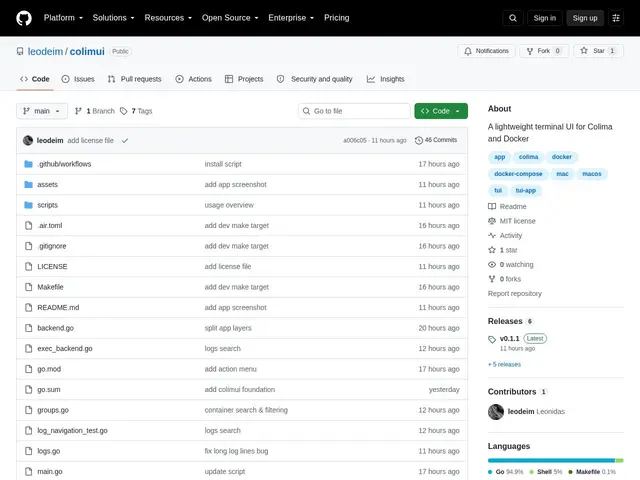Click the branch icon next to 1 Branch
Viewport: 640px width, 480px height.
pyautogui.click(x=78, y=111)
